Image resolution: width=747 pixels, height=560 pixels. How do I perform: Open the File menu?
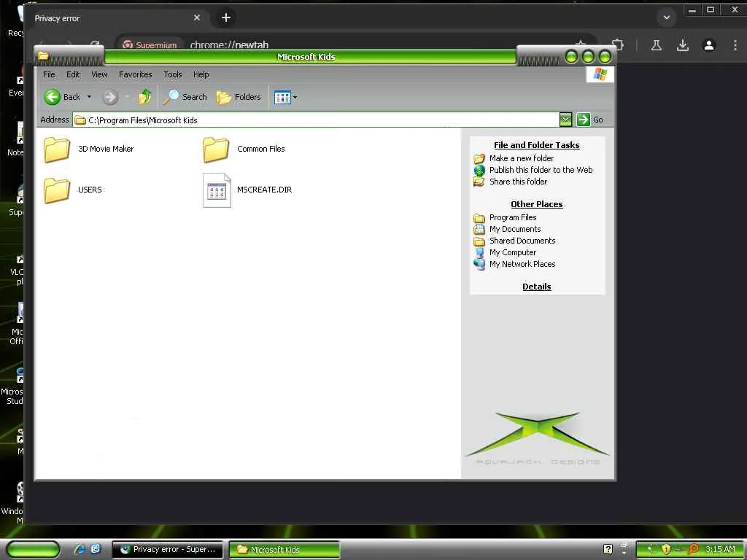tap(49, 74)
